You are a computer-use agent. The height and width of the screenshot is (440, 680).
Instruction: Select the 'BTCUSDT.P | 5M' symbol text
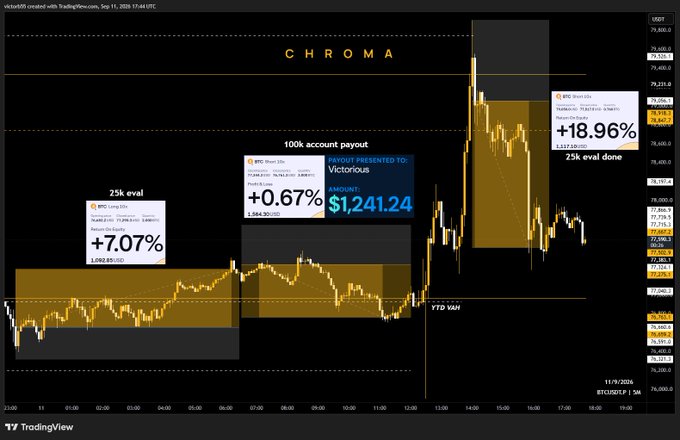(619, 392)
